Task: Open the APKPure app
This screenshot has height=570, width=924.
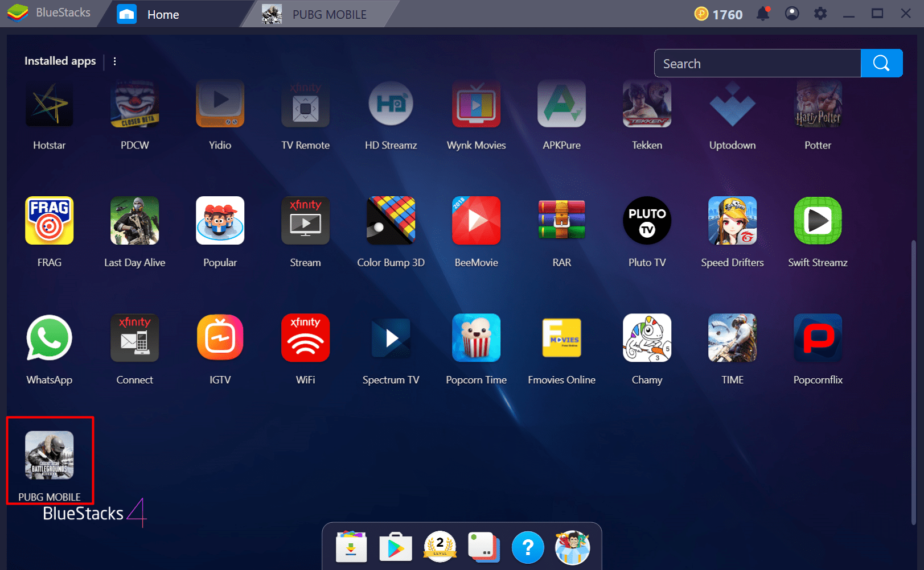Action: 562,104
